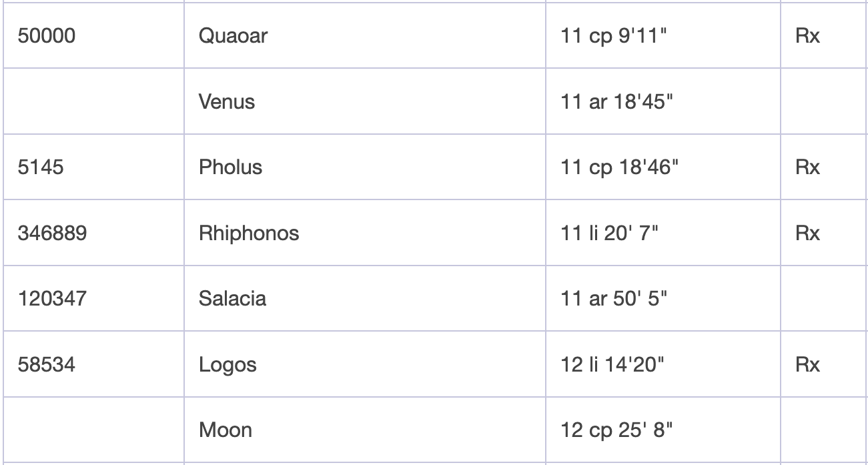Click Quaoar position 11 cp 9'11"
This screenshot has height=465, width=868.
(614, 35)
